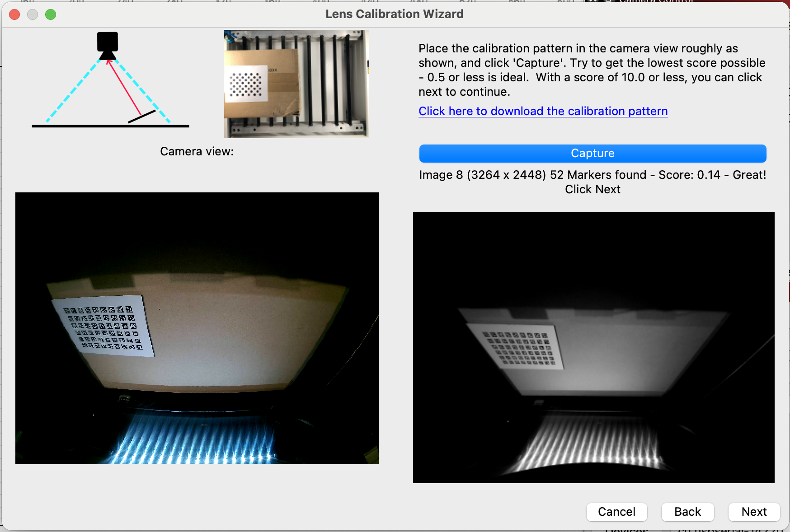Click the calibration instructions paragraph

click(592, 70)
